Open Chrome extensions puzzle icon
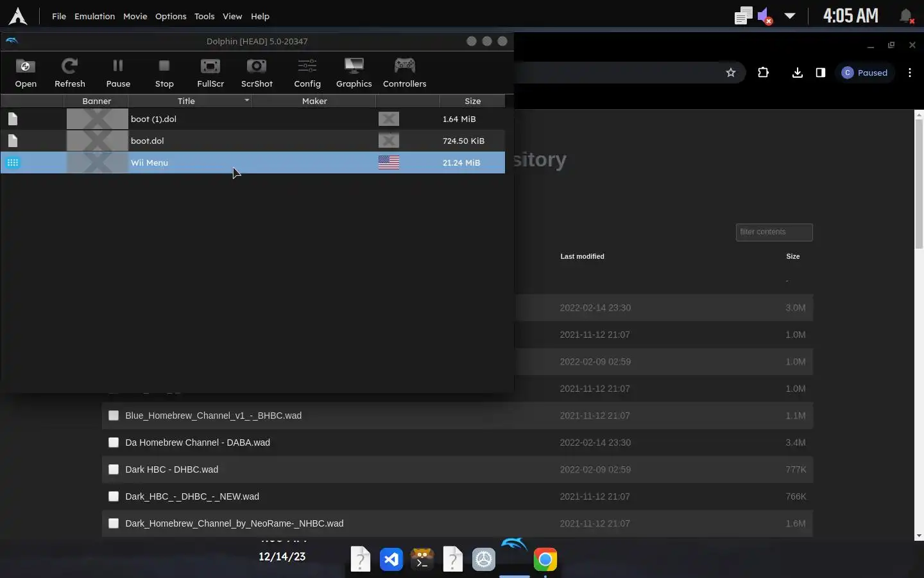 pyautogui.click(x=763, y=73)
